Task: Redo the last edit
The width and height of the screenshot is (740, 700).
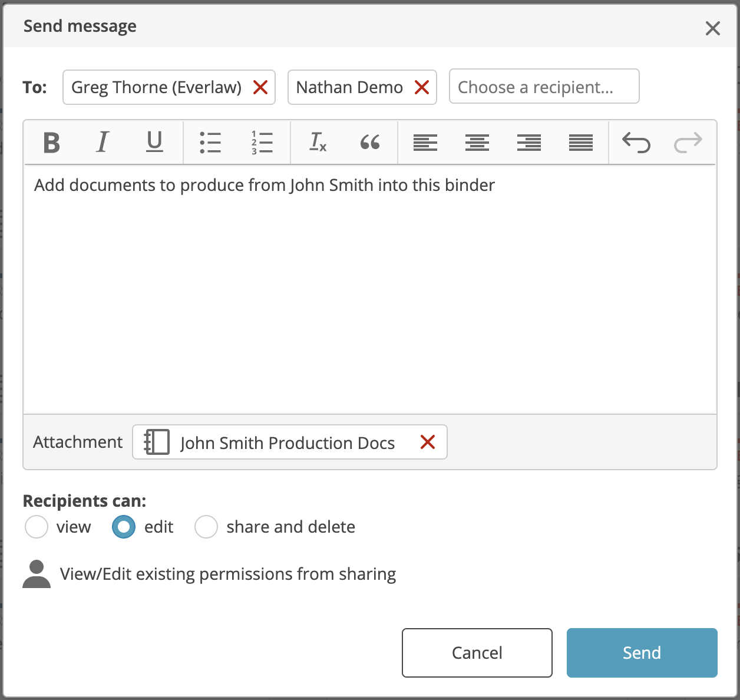Action: click(688, 142)
